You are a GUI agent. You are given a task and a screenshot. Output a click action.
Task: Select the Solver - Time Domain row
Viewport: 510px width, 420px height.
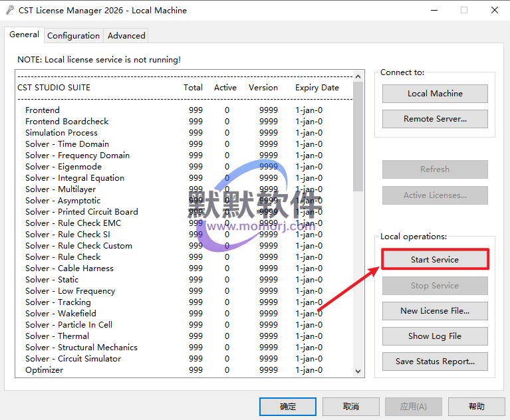click(x=67, y=144)
